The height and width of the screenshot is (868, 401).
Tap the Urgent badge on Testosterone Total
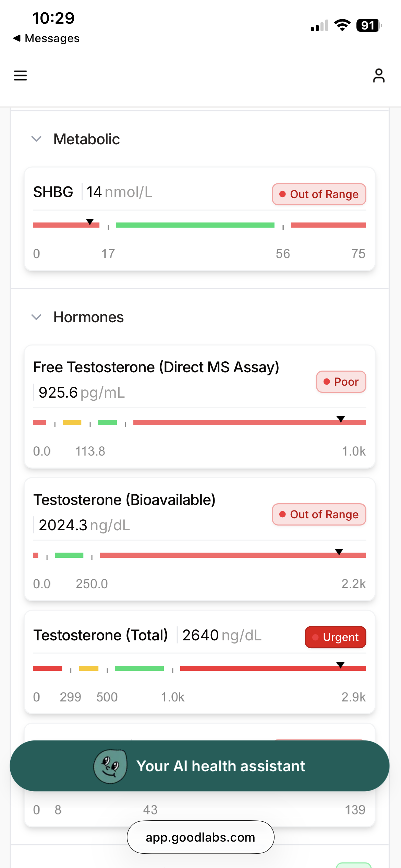tap(335, 637)
